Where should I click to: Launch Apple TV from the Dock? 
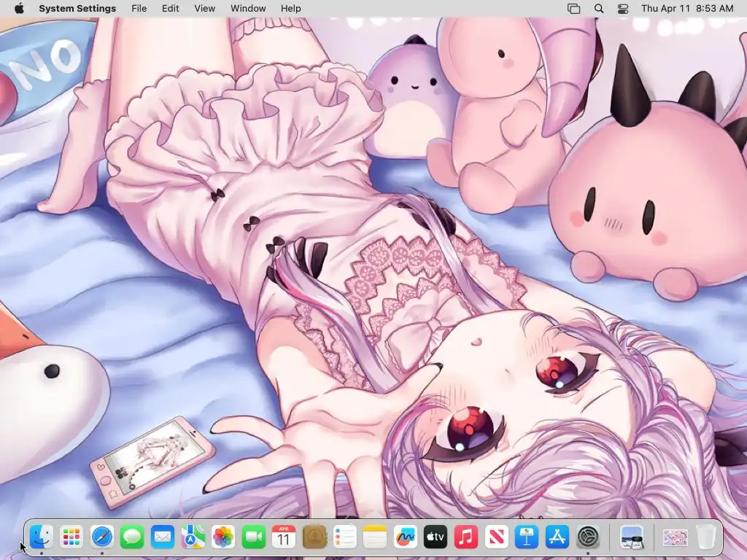pyautogui.click(x=436, y=537)
